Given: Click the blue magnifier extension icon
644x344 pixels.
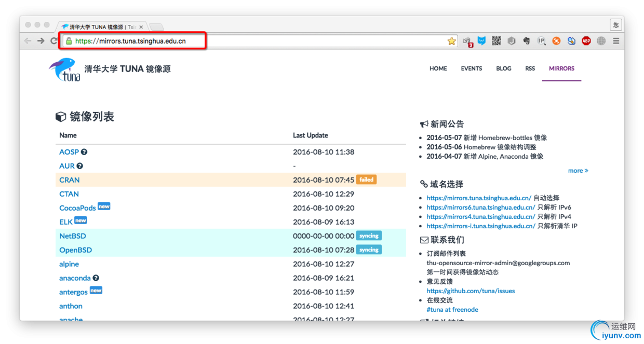Looking at the screenshot, I should (x=571, y=40).
